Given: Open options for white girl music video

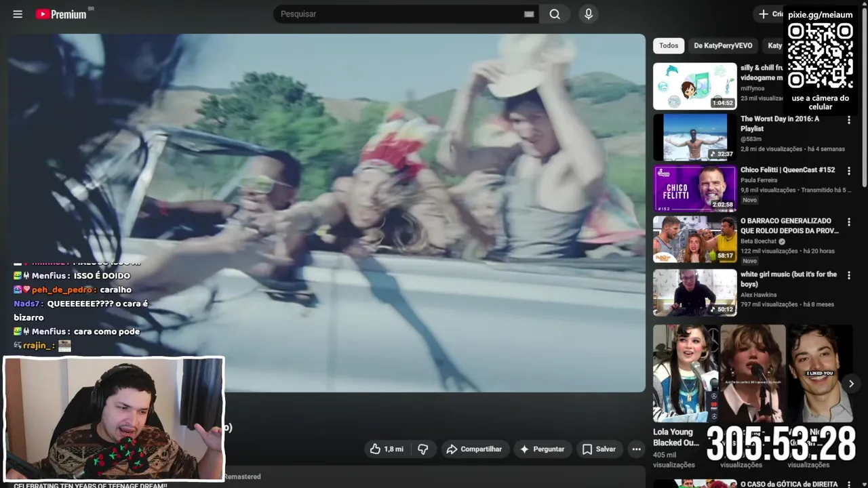Looking at the screenshot, I should (848, 275).
